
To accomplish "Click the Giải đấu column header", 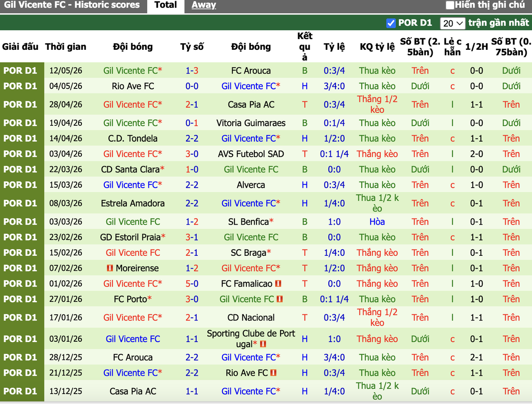I will [20, 47].
